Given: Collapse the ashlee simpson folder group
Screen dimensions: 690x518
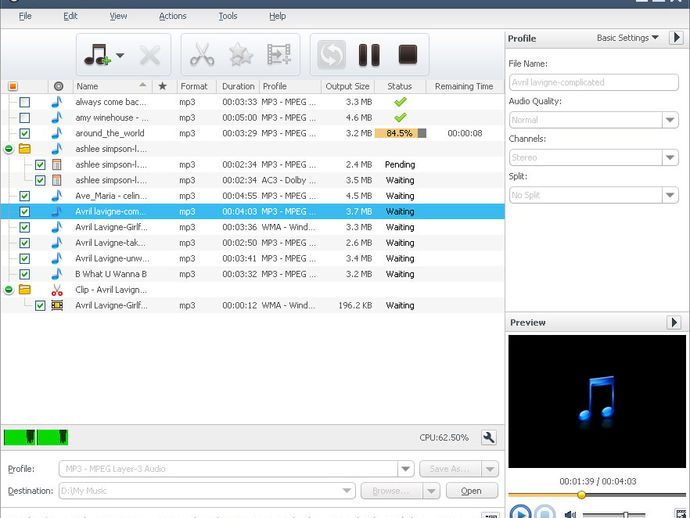Looking at the screenshot, I should pos(9,149).
